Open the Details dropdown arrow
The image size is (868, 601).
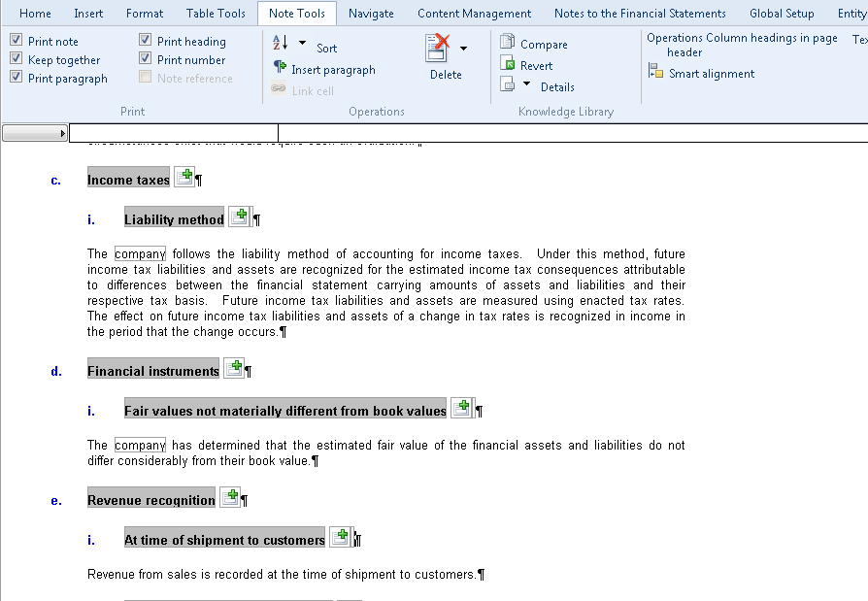(x=527, y=83)
